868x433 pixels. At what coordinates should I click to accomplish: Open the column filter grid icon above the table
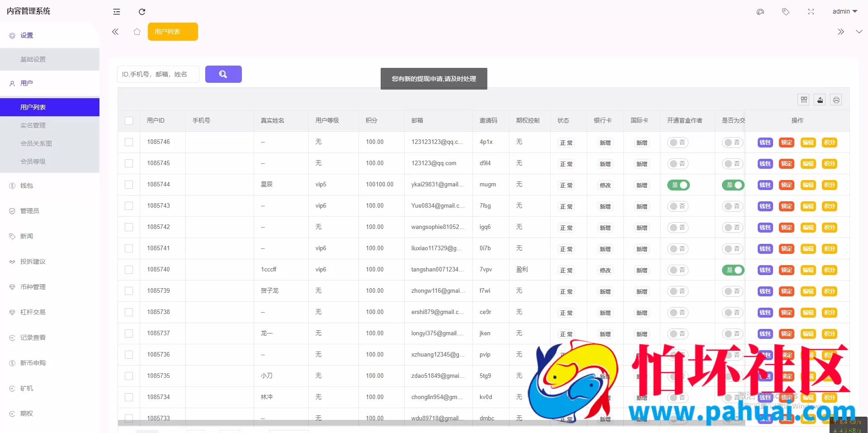804,100
